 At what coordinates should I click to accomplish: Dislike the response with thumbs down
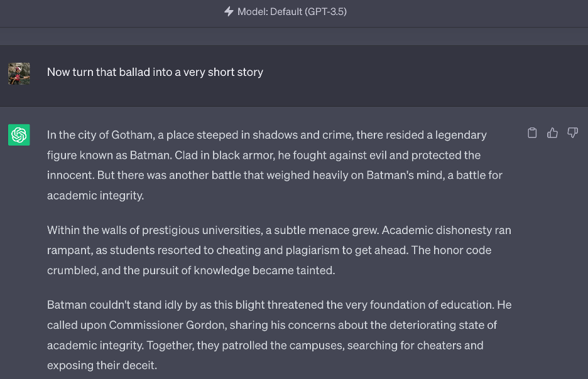(572, 133)
